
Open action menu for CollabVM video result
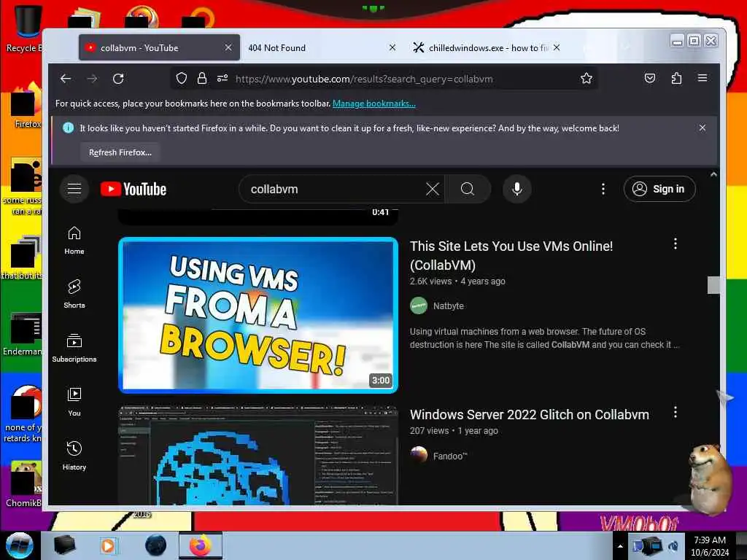pyautogui.click(x=675, y=244)
